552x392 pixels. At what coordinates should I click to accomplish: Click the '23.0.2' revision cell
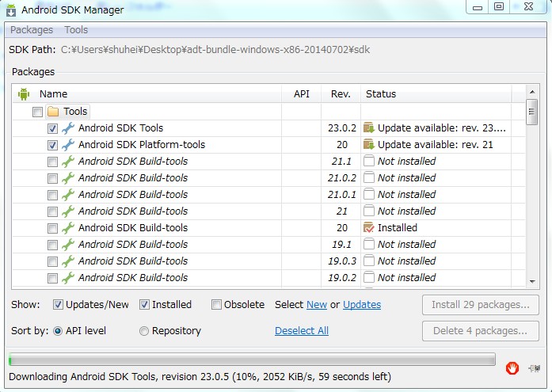click(342, 128)
